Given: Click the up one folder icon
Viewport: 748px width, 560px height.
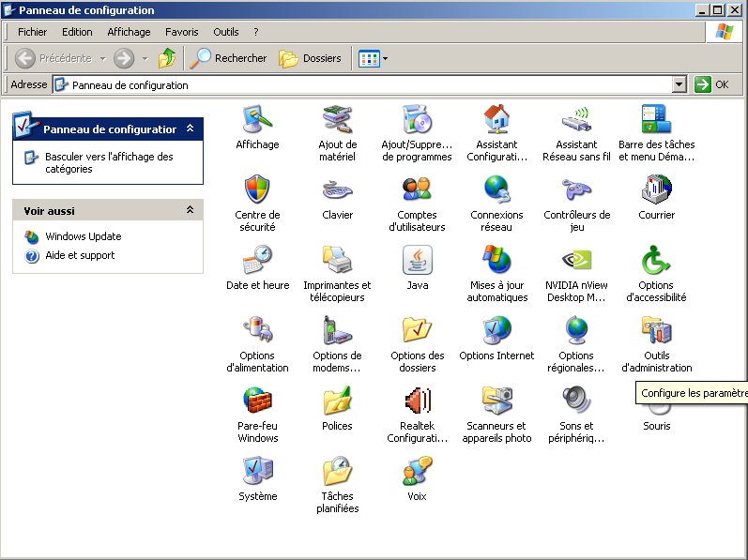Looking at the screenshot, I should tap(167, 58).
